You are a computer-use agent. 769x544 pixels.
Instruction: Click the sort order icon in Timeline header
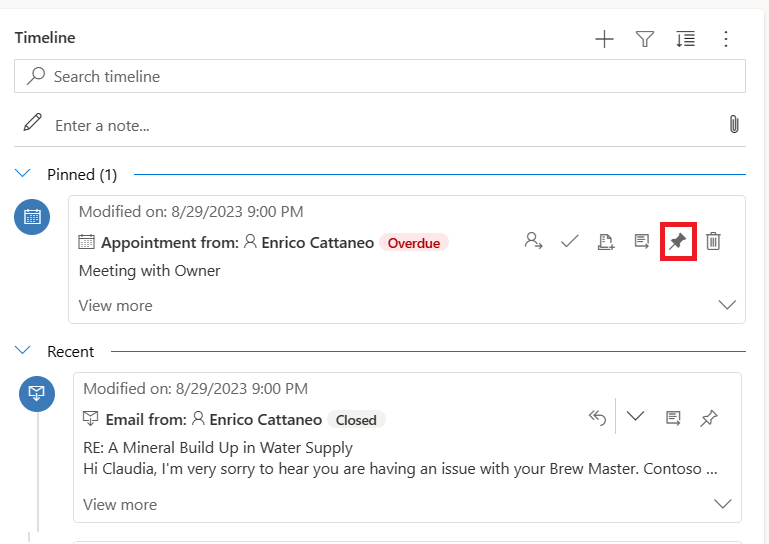(685, 39)
